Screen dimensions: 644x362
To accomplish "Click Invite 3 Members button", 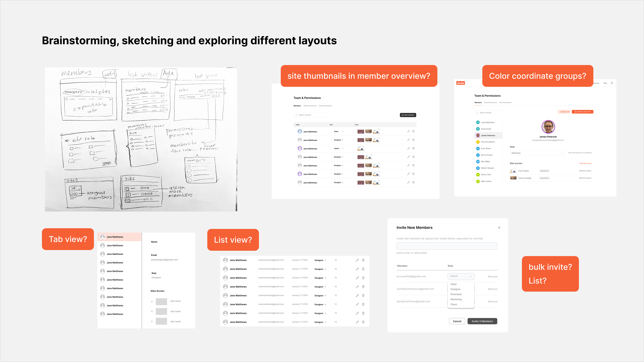I will pyautogui.click(x=482, y=321).
